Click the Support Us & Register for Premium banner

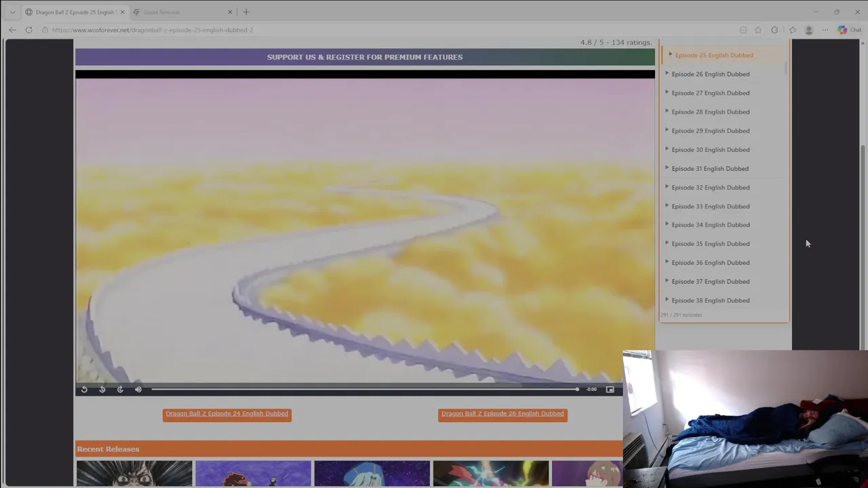click(365, 57)
